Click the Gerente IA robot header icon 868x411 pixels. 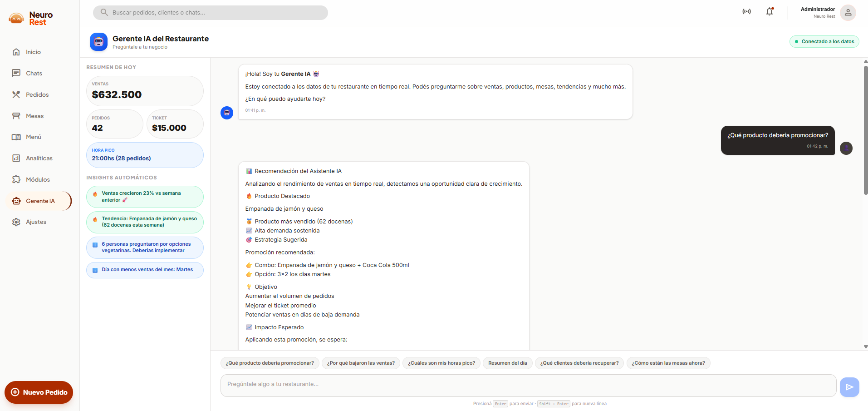(x=98, y=42)
